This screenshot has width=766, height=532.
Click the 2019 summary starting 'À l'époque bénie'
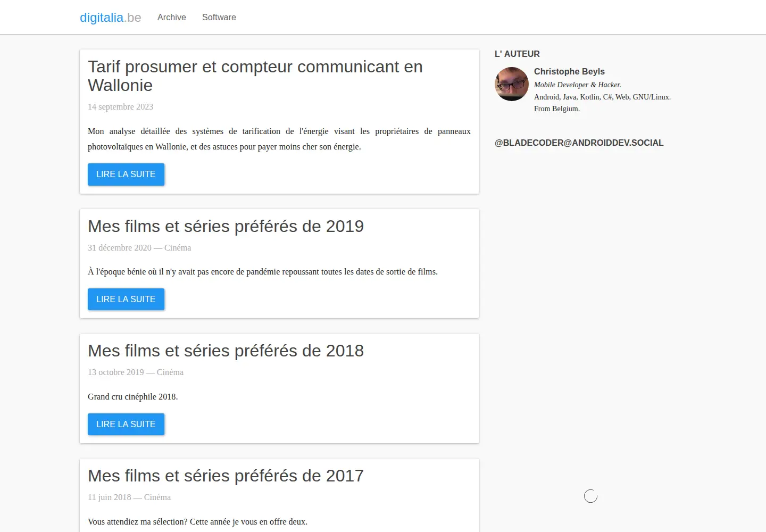[263, 272]
